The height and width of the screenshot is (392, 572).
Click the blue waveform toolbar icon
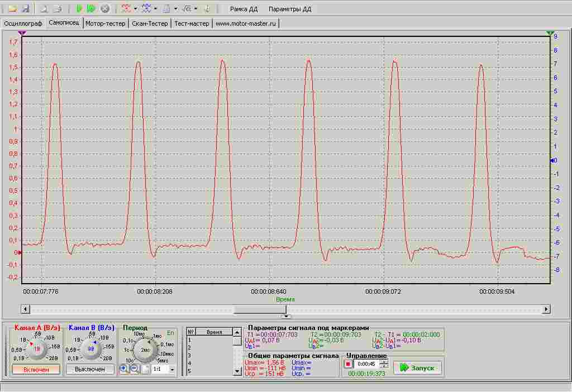147,9
